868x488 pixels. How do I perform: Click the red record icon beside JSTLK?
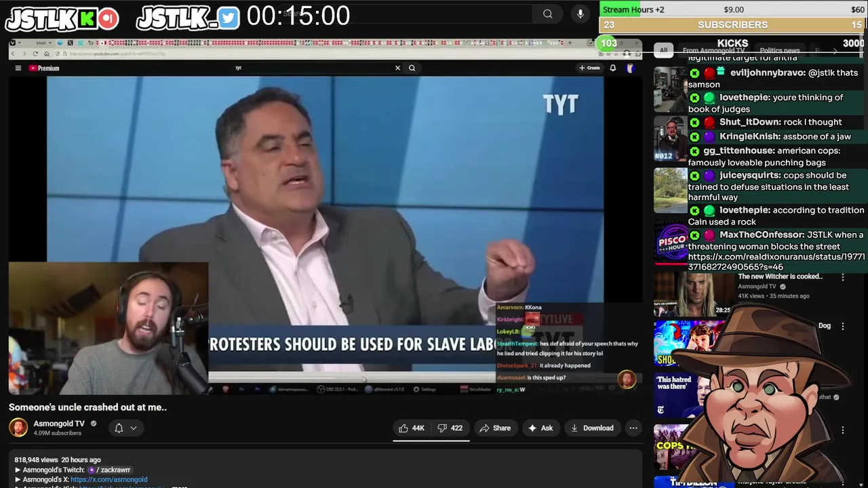coord(107,19)
